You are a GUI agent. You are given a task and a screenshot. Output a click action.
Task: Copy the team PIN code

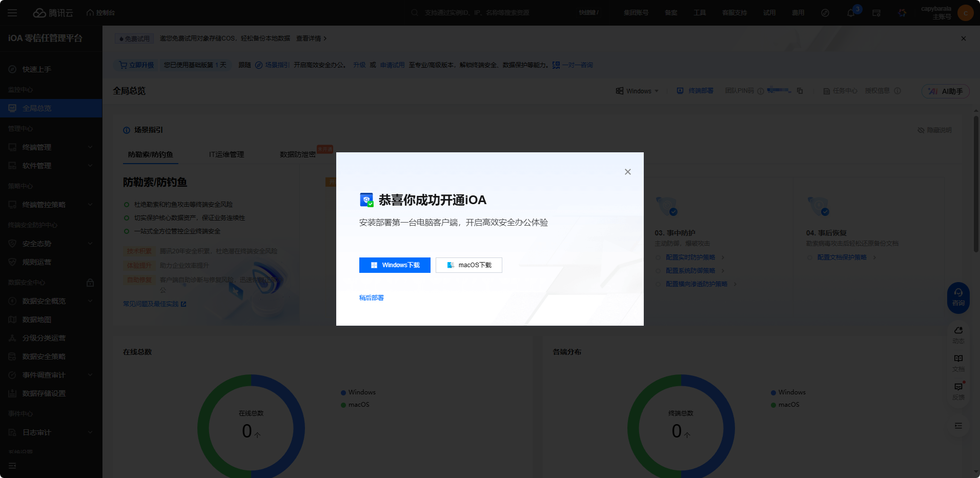click(800, 91)
